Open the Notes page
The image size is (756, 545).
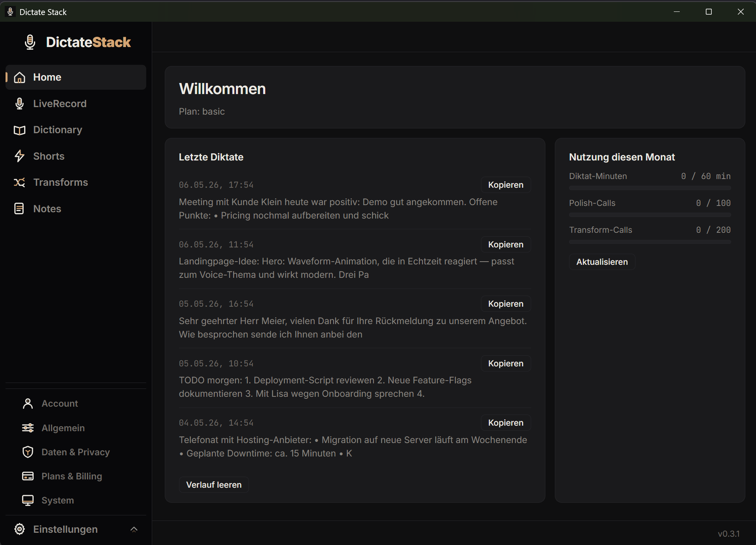pos(76,209)
